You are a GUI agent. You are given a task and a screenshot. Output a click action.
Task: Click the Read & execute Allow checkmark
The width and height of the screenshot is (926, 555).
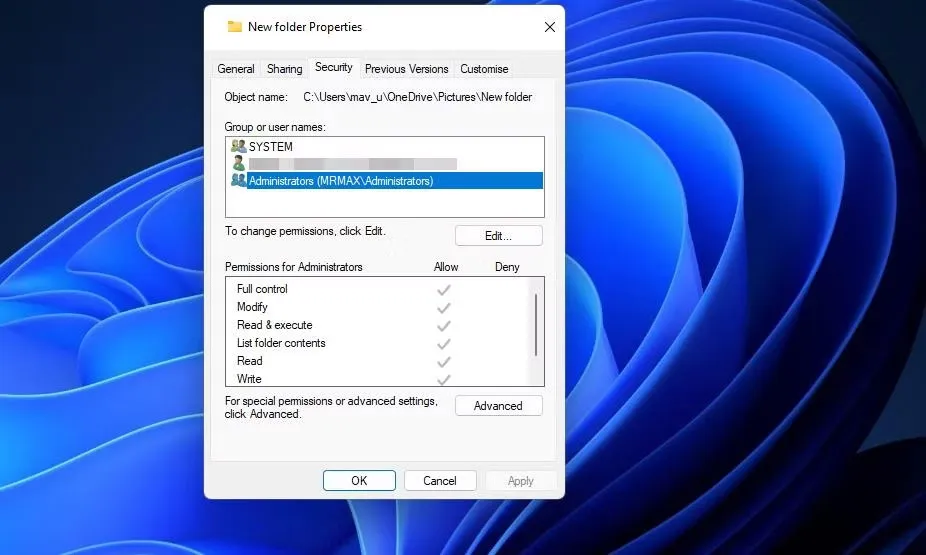tap(444, 326)
